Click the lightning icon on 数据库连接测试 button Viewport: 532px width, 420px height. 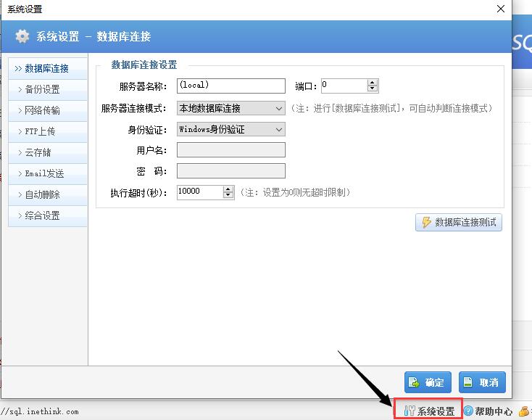pos(426,222)
